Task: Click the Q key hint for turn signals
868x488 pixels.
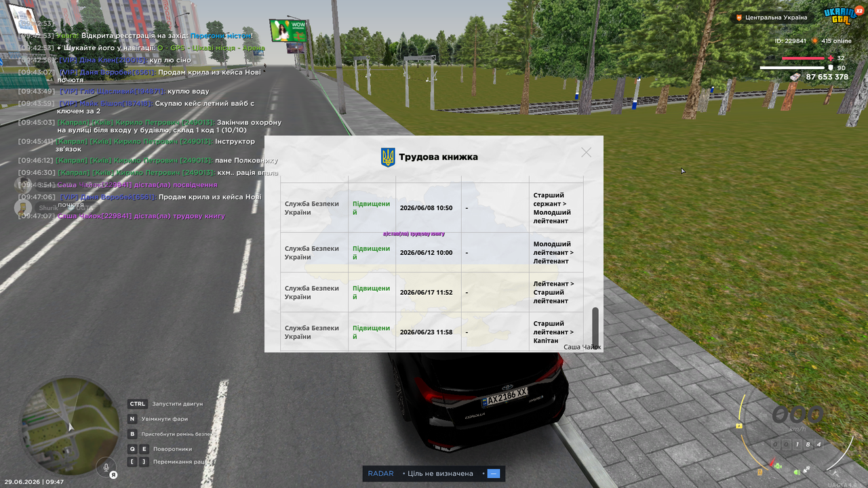Action: click(x=133, y=449)
